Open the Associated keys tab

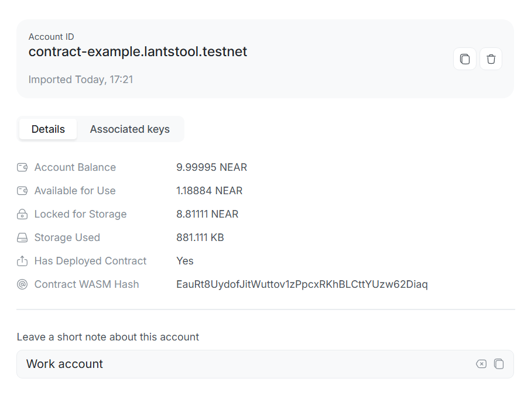pos(129,129)
